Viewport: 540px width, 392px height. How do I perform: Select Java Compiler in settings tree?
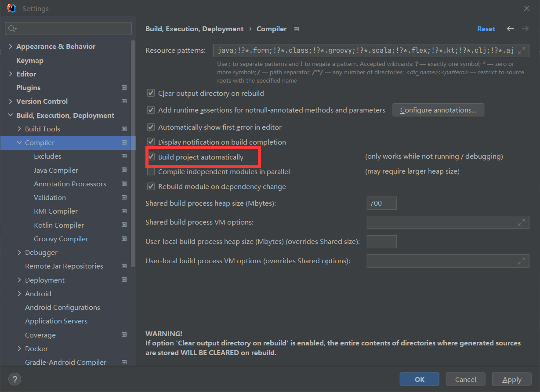coord(56,170)
